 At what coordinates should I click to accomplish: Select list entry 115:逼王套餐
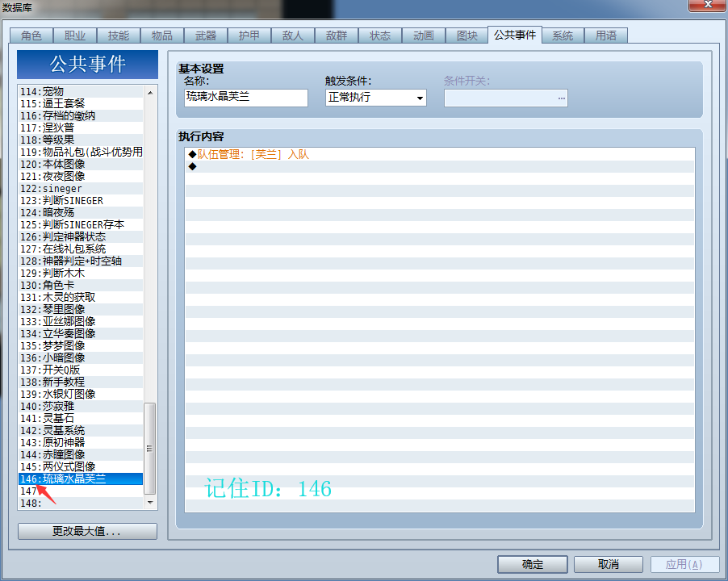pyautogui.click(x=81, y=103)
